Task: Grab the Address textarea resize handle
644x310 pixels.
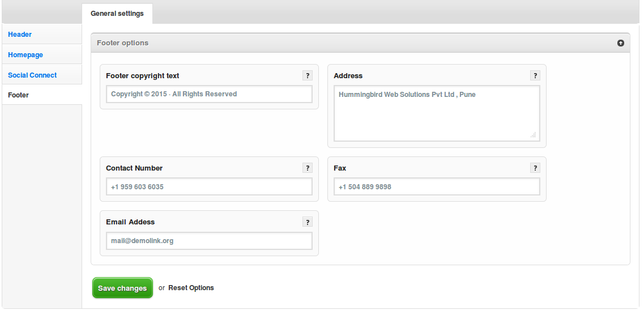Action: tap(533, 135)
